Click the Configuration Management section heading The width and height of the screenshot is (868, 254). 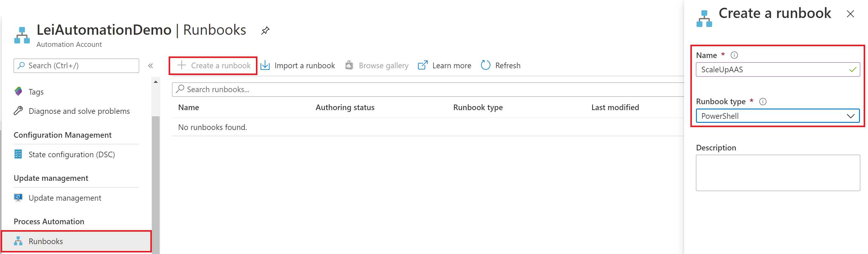coord(63,135)
